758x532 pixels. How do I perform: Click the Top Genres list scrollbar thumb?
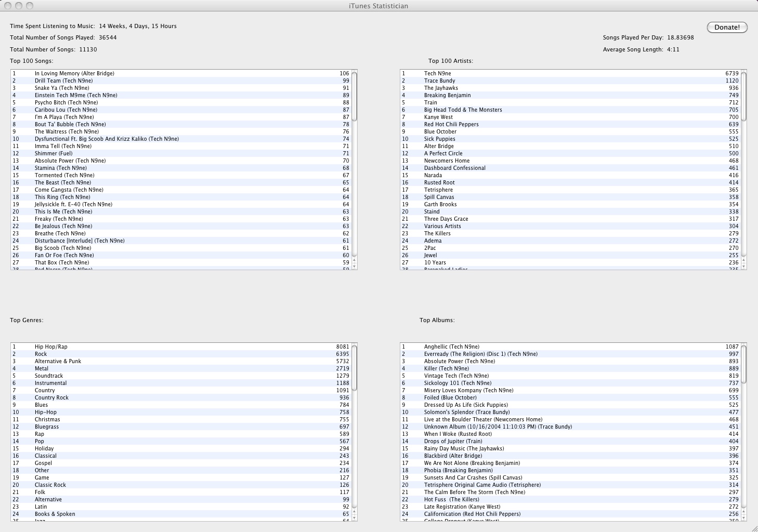click(x=354, y=367)
